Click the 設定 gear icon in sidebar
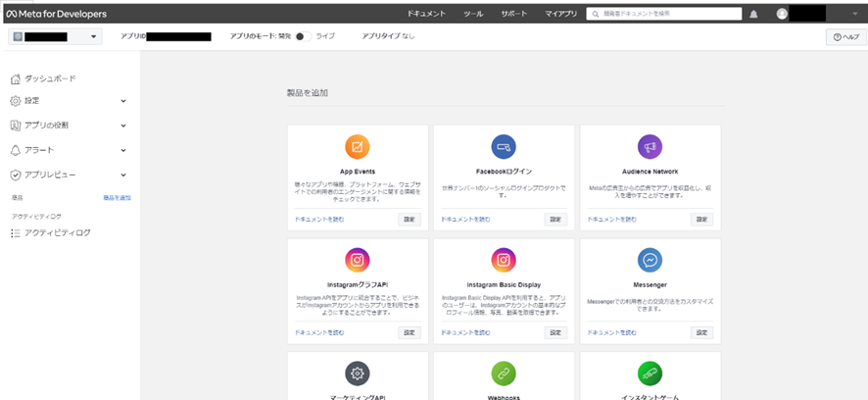Viewport: 868px width, 400px height. click(x=16, y=101)
